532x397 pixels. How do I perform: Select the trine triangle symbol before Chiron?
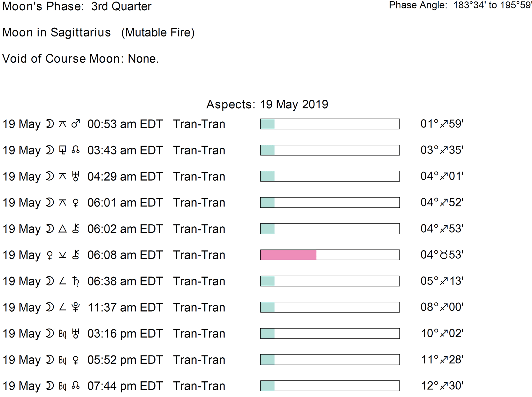(x=63, y=229)
